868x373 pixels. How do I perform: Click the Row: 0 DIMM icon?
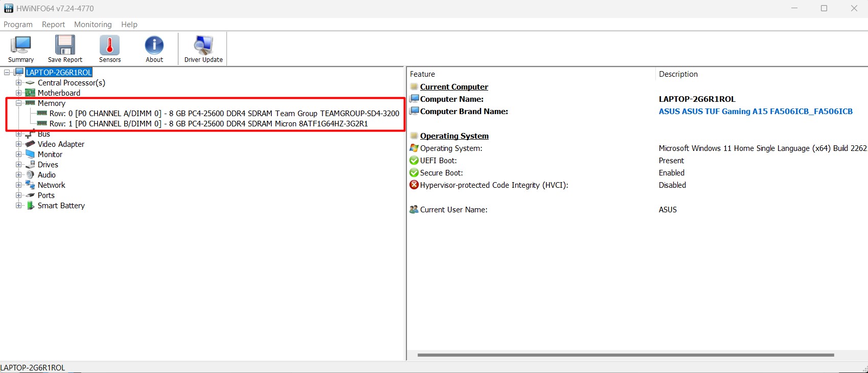click(x=42, y=113)
